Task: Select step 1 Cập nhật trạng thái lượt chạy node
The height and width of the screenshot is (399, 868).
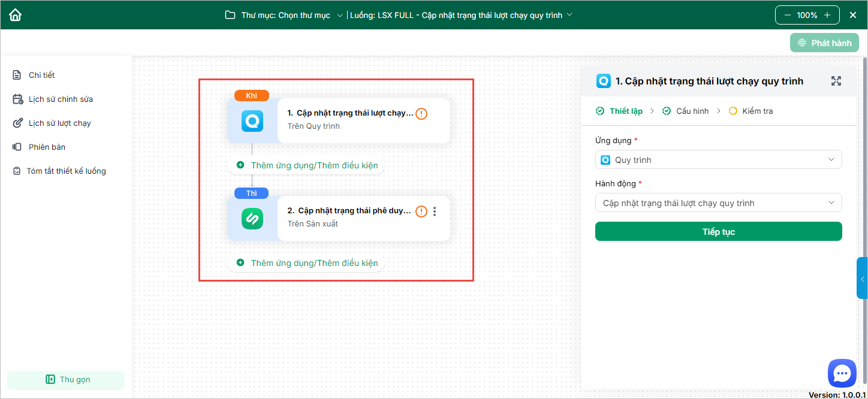Action: click(x=339, y=120)
